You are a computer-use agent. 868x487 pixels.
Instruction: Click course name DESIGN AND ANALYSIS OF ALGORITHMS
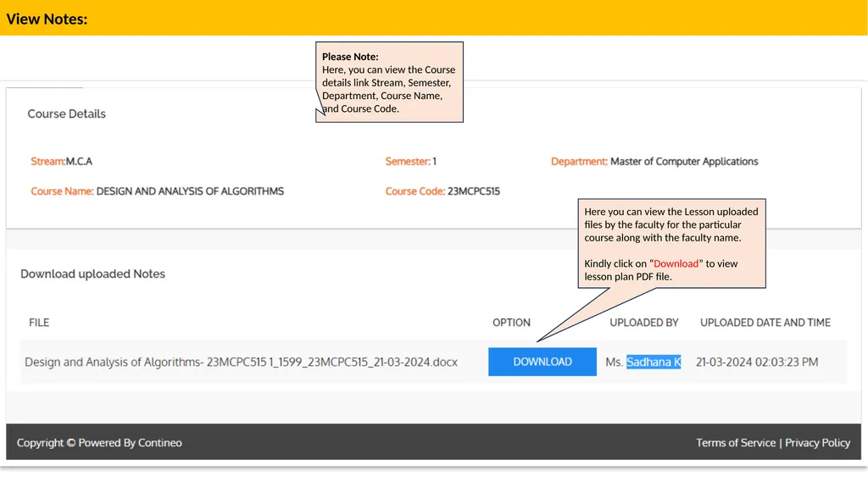[190, 191]
